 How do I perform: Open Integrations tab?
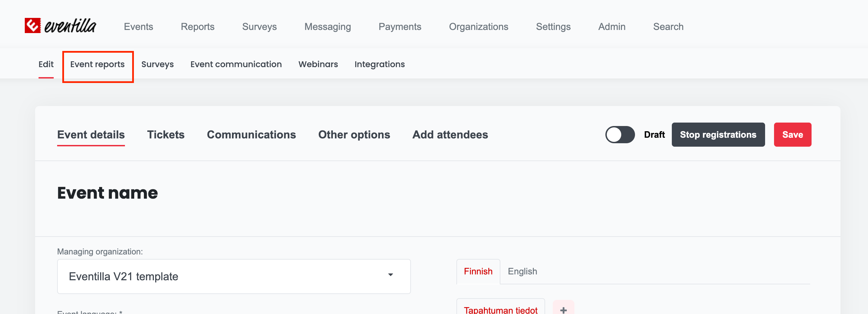click(x=380, y=64)
